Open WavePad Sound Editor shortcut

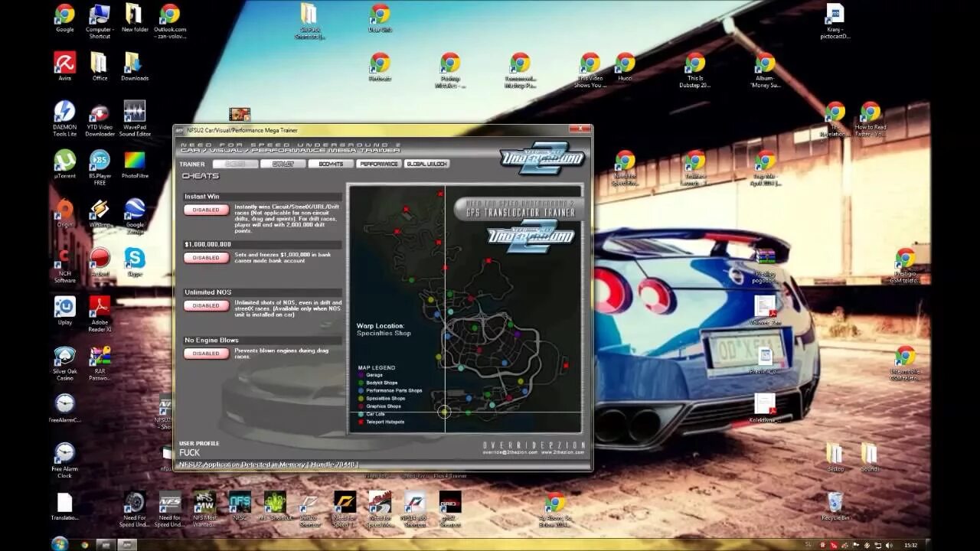point(135,119)
